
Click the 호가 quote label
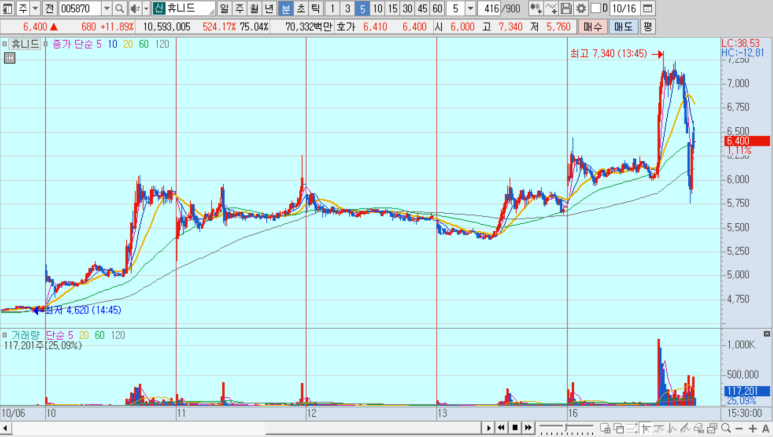tap(346, 27)
